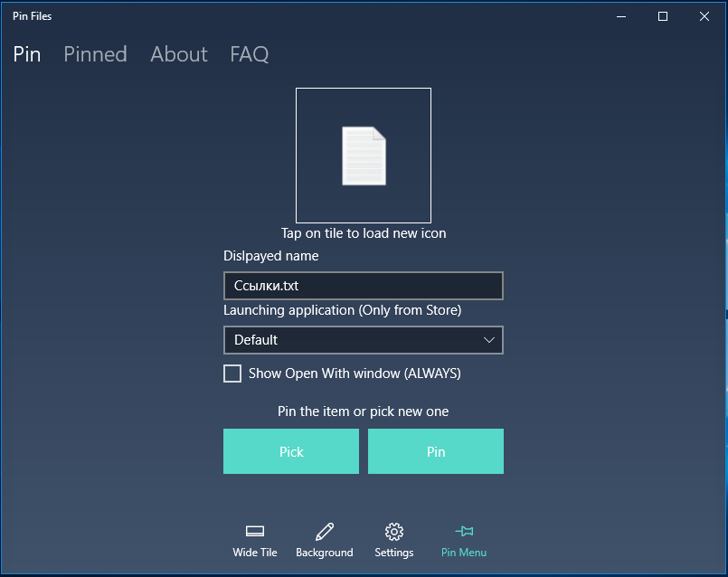
Task: Minimize the Pin Files window
Action: [621, 16]
